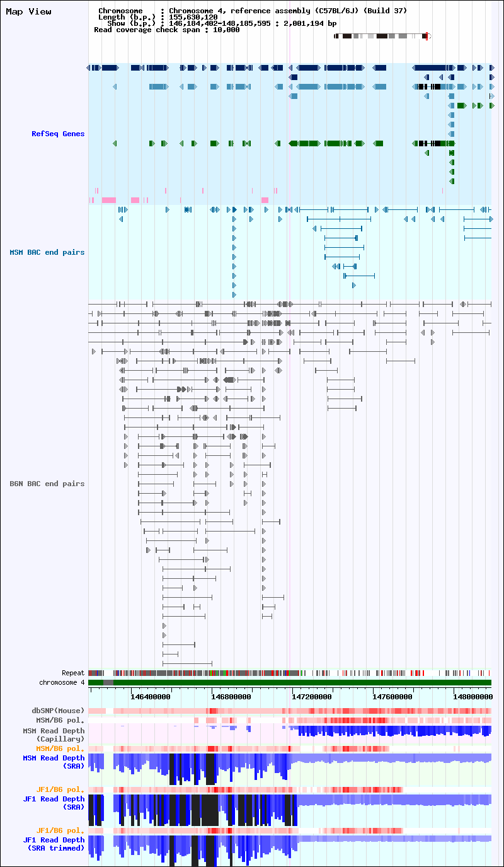Screen dimensions: 504x867
Task: Select the JF1 Read Depth (SRA) label
Action: tap(54, 802)
